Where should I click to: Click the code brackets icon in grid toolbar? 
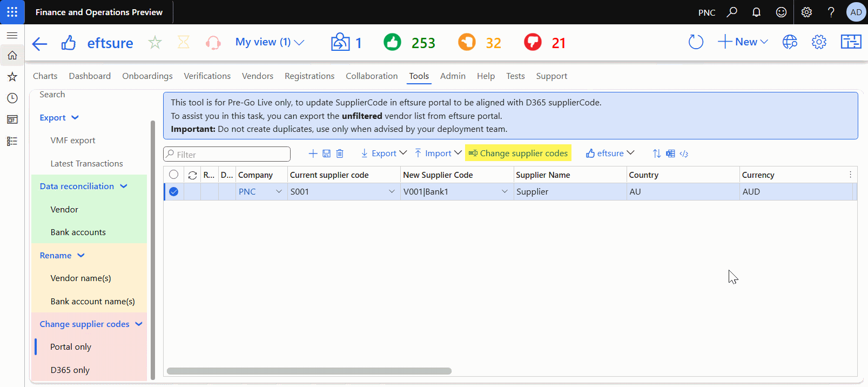pyautogui.click(x=684, y=154)
